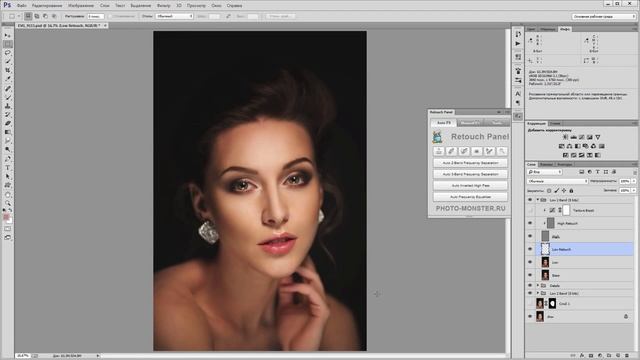Add a Curves adjustment
640x360 pixels.
point(582,137)
